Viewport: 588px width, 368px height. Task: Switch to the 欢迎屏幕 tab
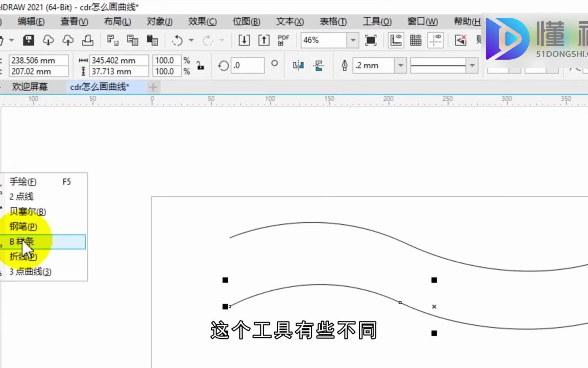pyautogui.click(x=30, y=87)
